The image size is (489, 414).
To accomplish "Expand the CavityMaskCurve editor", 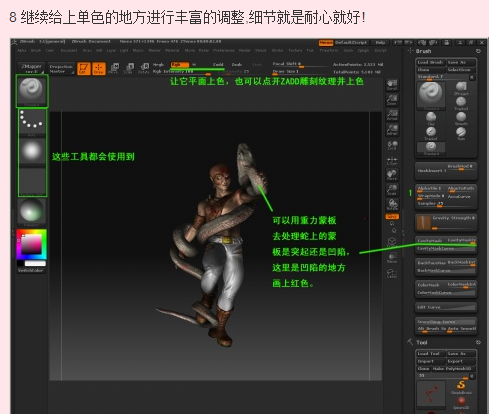I will [x=446, y=248].
